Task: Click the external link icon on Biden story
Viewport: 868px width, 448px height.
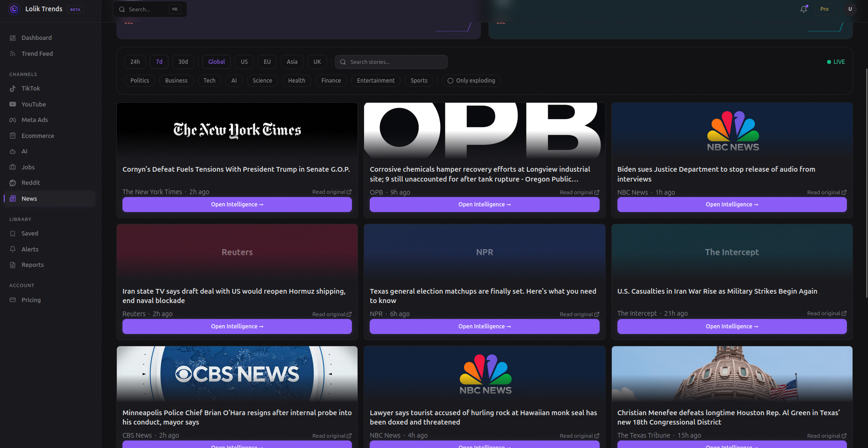Action: coord(844,193)
